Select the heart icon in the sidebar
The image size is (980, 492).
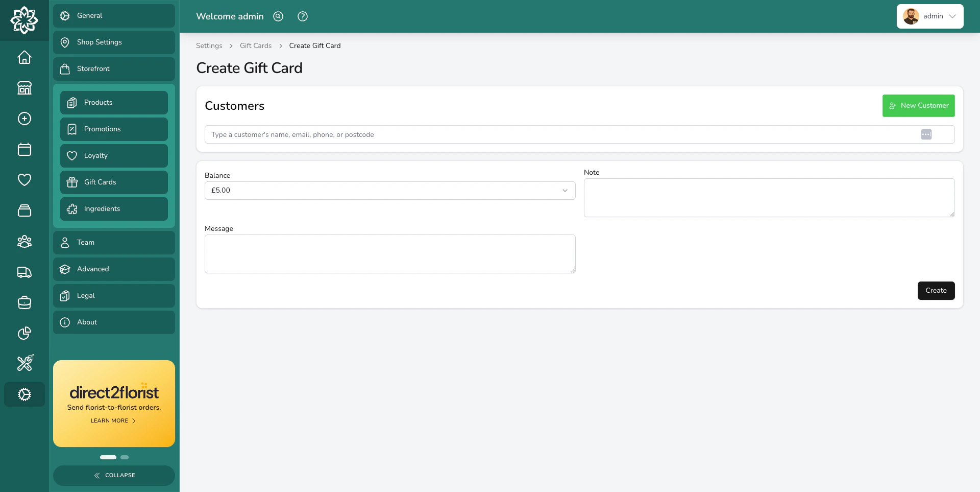(24, 180)
